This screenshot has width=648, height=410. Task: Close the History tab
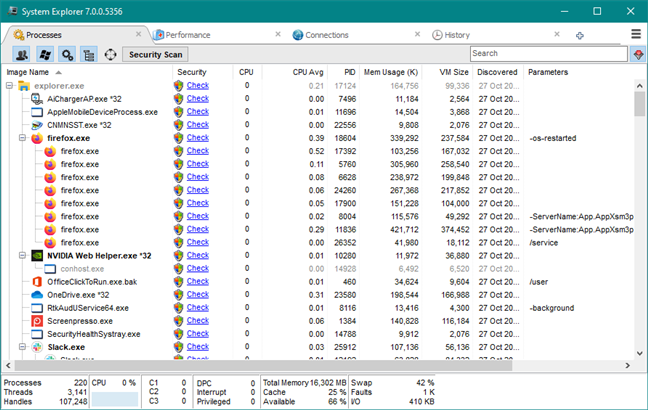[x=557, y=34]
